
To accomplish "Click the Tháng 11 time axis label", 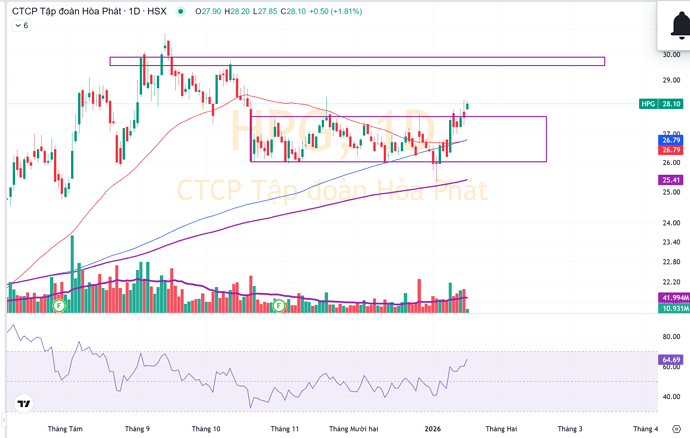I will point(285,429).
